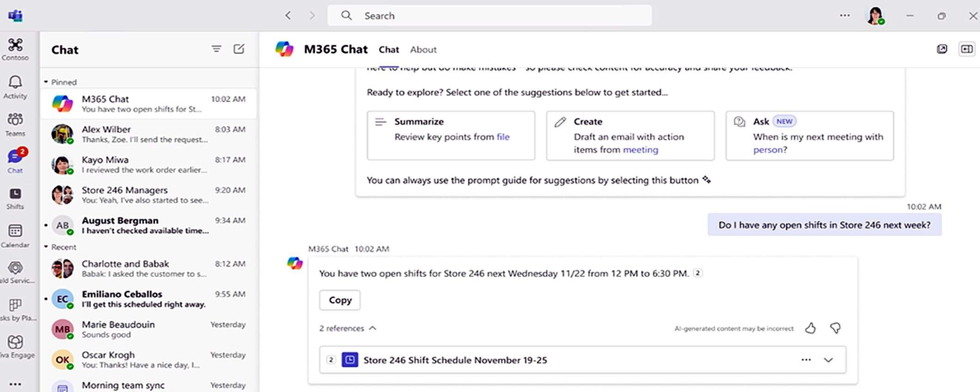Viewport: 980px width, 392px height.
Task: Choose the Summarize suggestion card
Action: coord(451,135)
